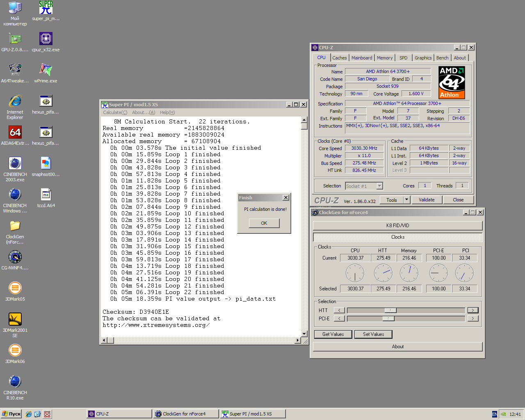
Task: Open the Calculate menu in Super PI
Action: point(115,112)
